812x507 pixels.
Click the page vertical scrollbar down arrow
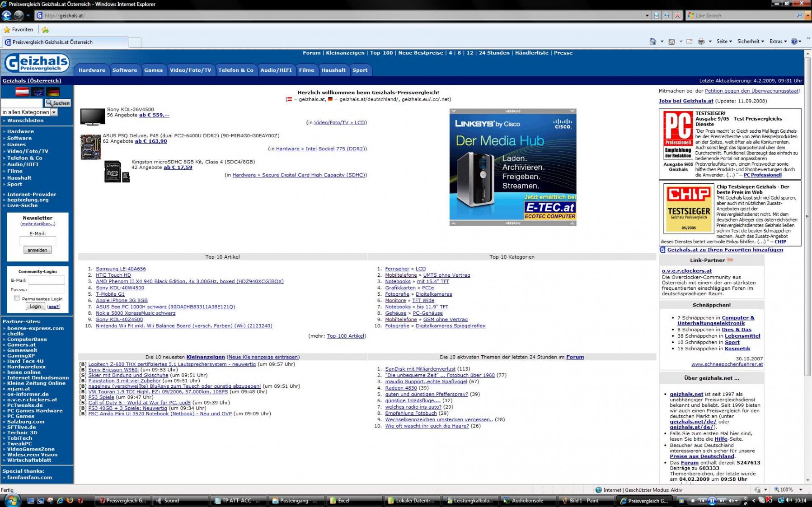(x=808, y=480)
